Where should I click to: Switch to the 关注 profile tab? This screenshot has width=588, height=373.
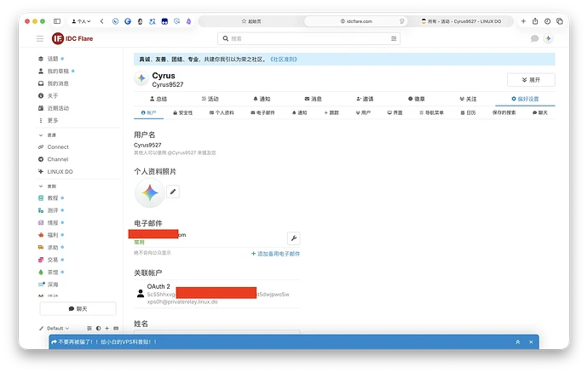(x=468, y=99)
